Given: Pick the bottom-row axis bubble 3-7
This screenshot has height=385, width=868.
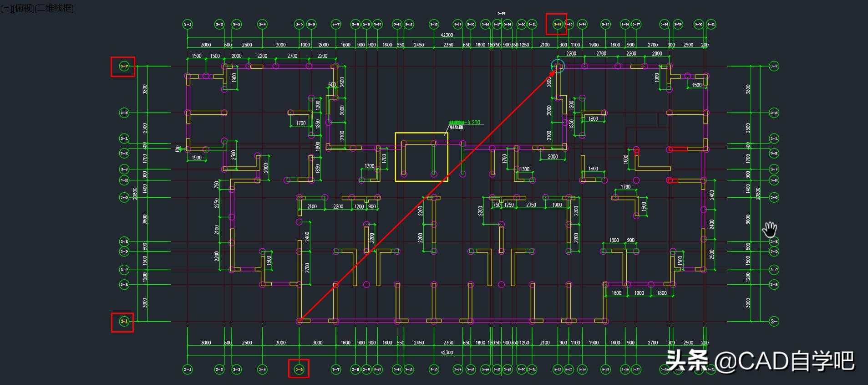Looking at the screenshot, I should pyautogui.click(x=336, y=370).
